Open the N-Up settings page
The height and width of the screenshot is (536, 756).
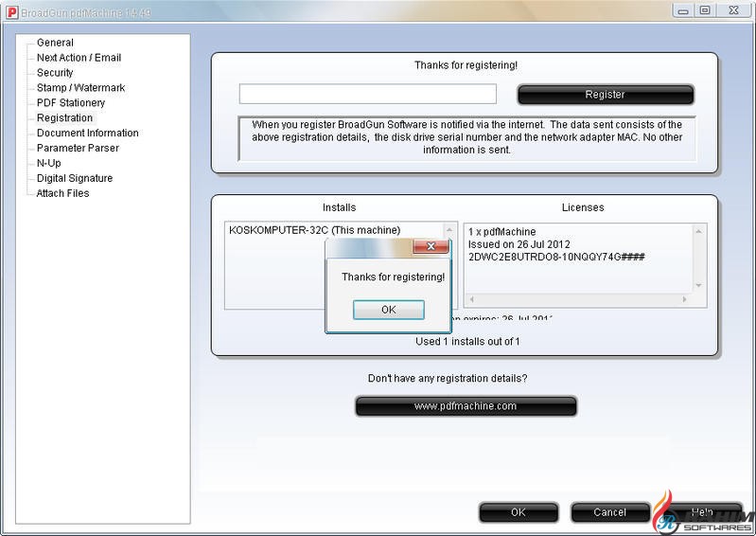tap(48, 163)
